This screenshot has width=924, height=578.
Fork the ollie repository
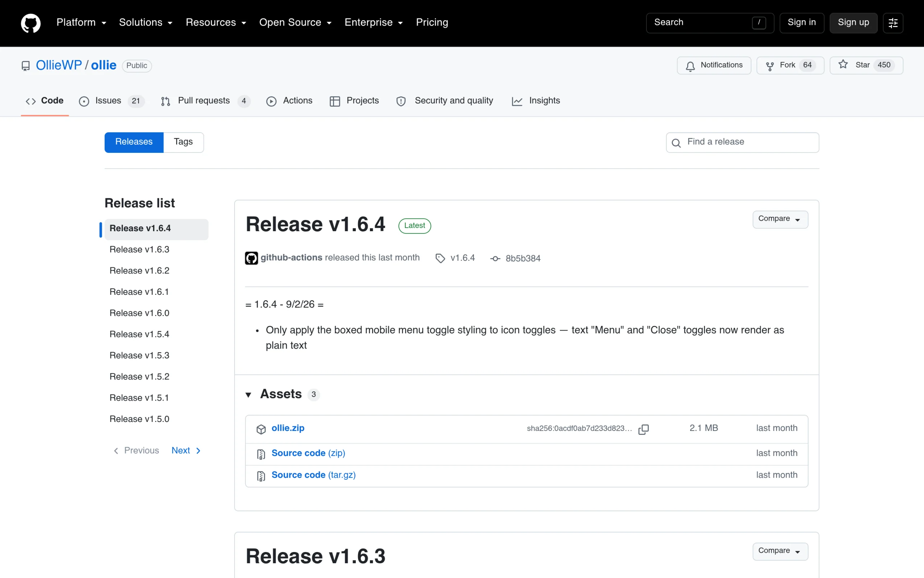[x=790, y=65]
